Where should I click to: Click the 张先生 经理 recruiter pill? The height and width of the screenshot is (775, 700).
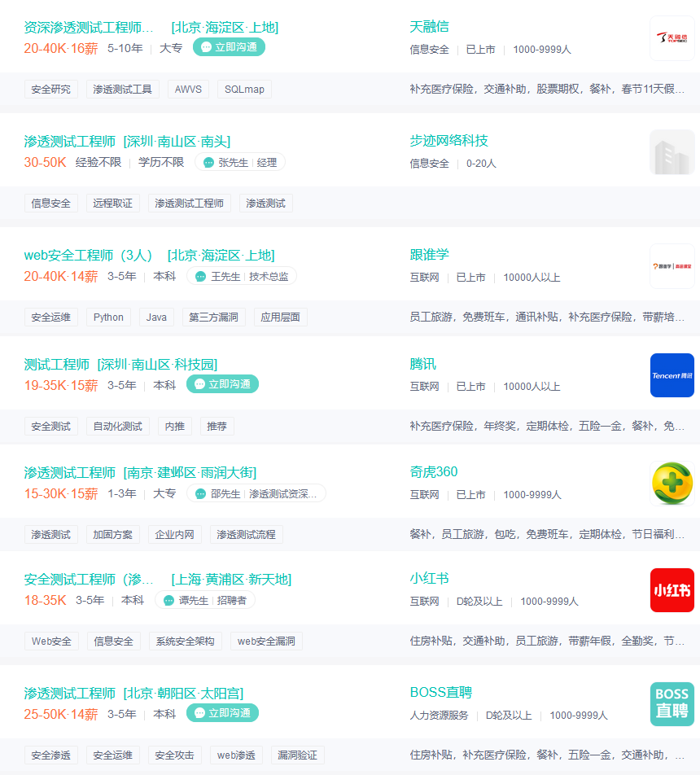pyautogui.click(x=240, y=162)
